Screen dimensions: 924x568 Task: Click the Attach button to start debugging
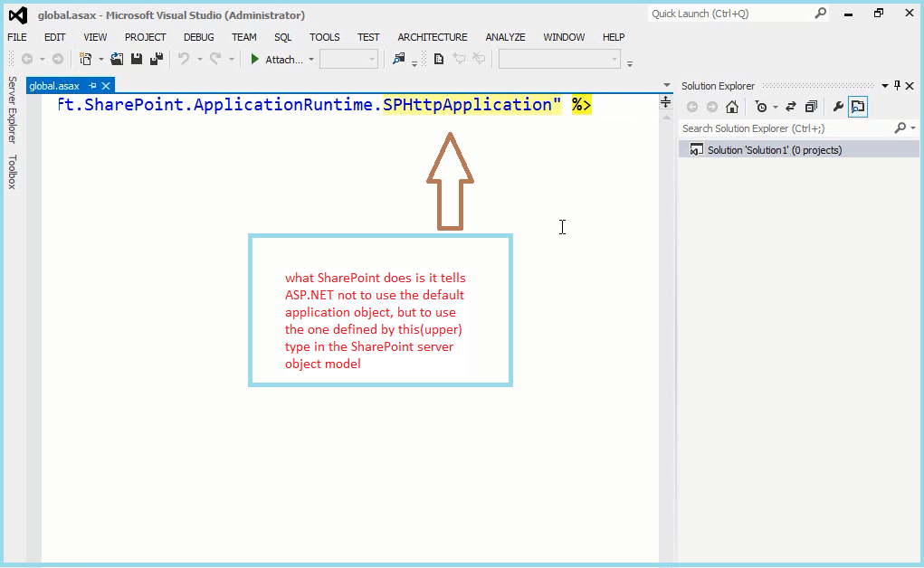[276, 59]
